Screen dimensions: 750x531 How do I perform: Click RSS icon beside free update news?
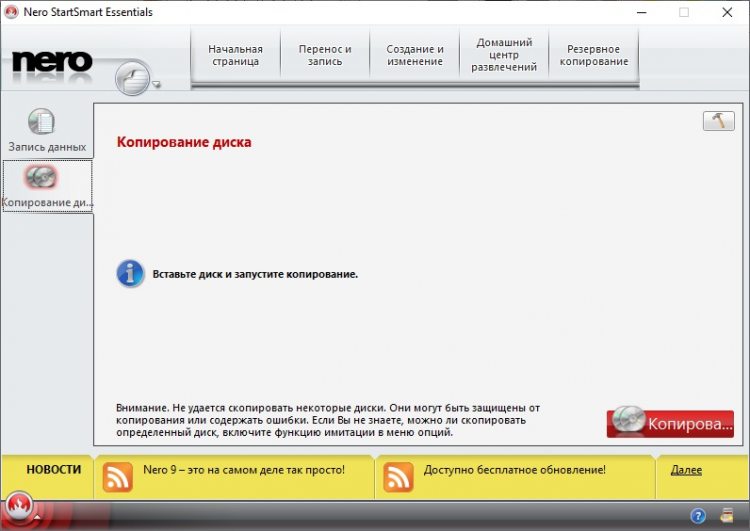[x=399, y=477]
